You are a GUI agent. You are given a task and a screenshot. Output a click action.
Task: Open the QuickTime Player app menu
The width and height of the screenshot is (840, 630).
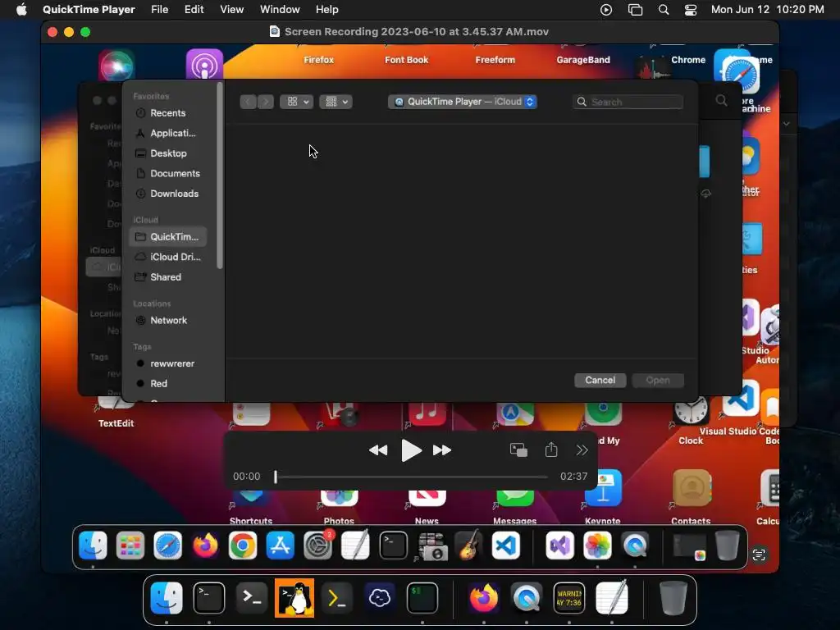pos(89,10)
